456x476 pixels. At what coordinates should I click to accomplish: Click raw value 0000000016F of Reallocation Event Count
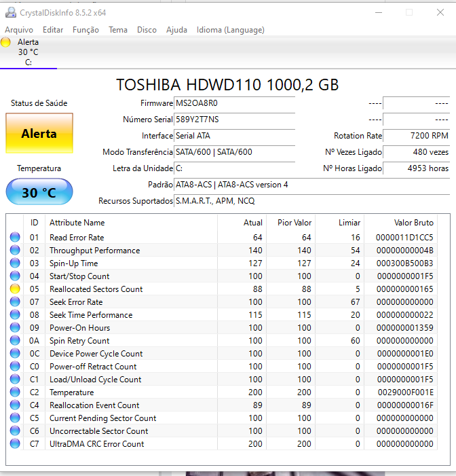point(405,405)
